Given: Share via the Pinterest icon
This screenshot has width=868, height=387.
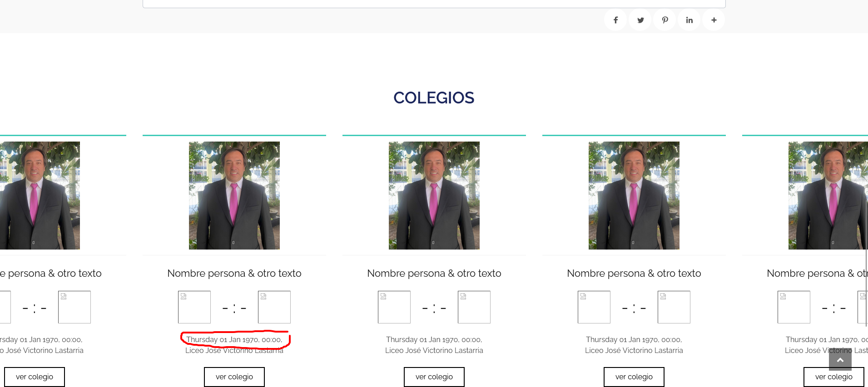Looking at the screenshot, I should click(665, 20).
